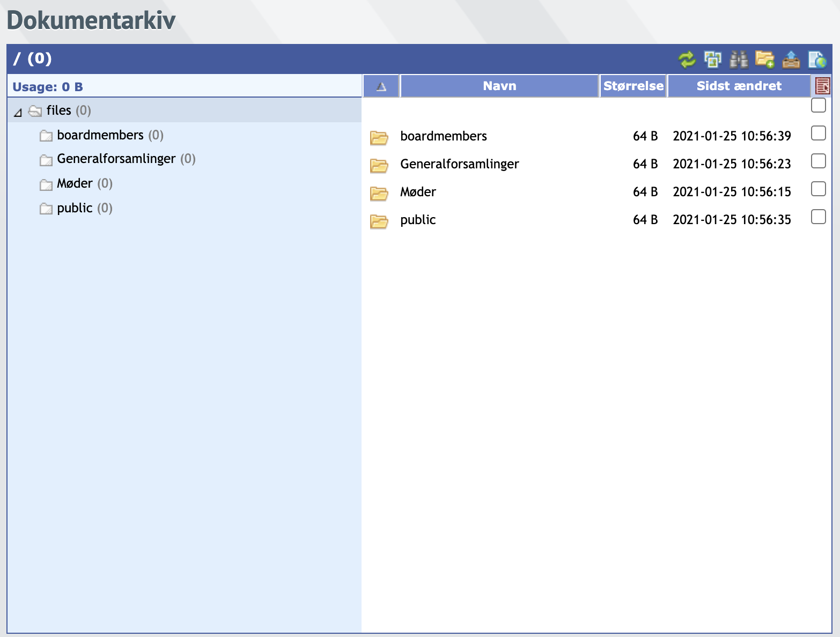Viewport: 840px width, 637px height.
Task: Open the Generalforsamlinger folder in file list
Action: click(x=459, y=164)
